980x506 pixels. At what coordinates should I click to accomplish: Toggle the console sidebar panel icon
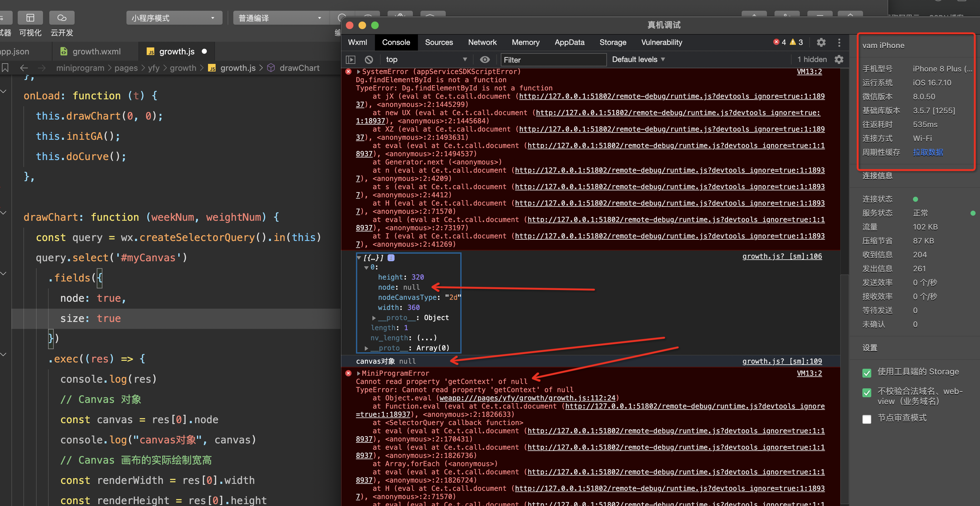click(350, 60)
